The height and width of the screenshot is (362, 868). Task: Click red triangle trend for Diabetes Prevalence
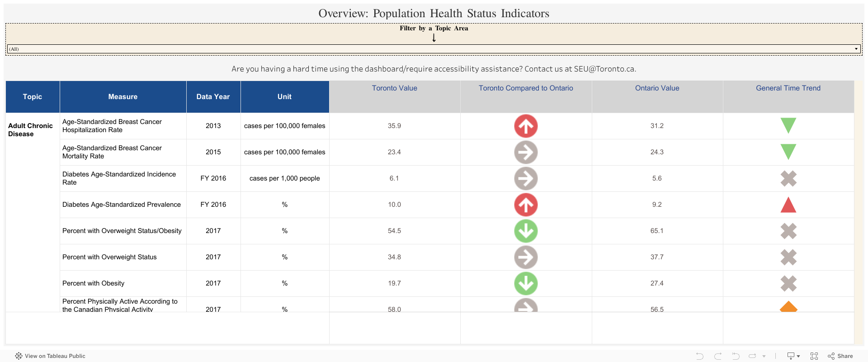(x=788, y=205)
